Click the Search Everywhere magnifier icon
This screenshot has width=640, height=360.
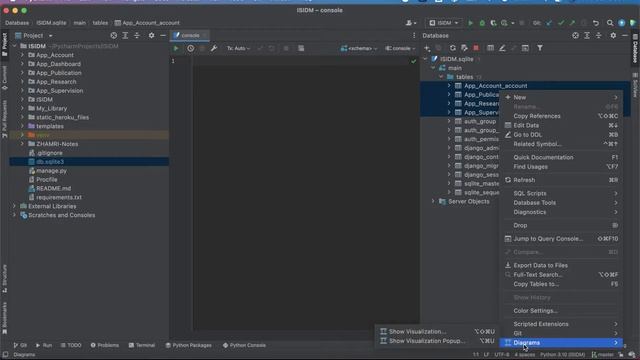click(610, 23)
